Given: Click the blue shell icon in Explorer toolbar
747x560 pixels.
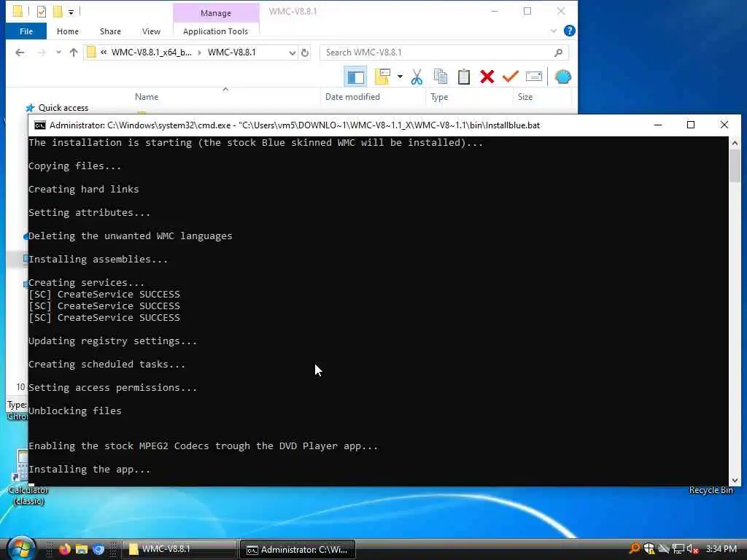Looking at the screenshot, I should (562, 77).
